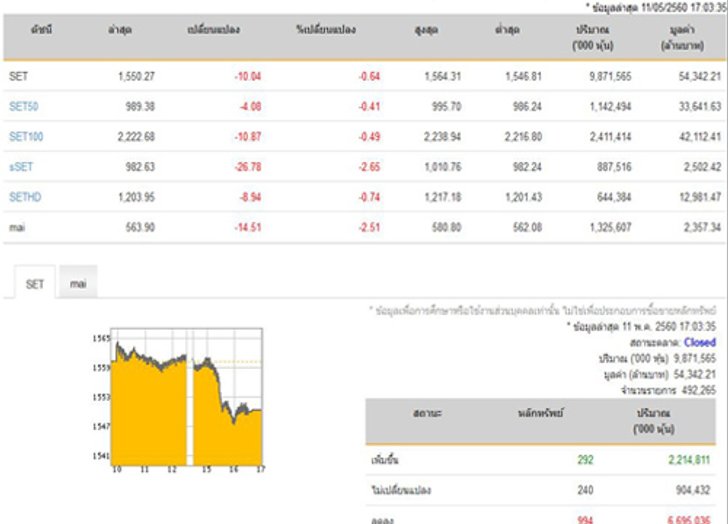728x524 pixels.
Task: Click SET100 high value 2,238.94
Action: 442,136
